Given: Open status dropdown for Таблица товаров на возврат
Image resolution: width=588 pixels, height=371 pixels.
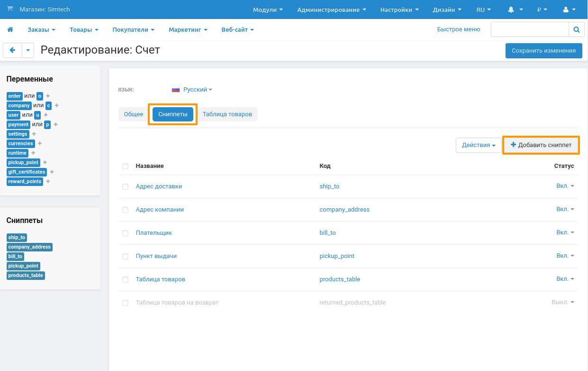Looking at the screenshot, I should tap(563, 302).
